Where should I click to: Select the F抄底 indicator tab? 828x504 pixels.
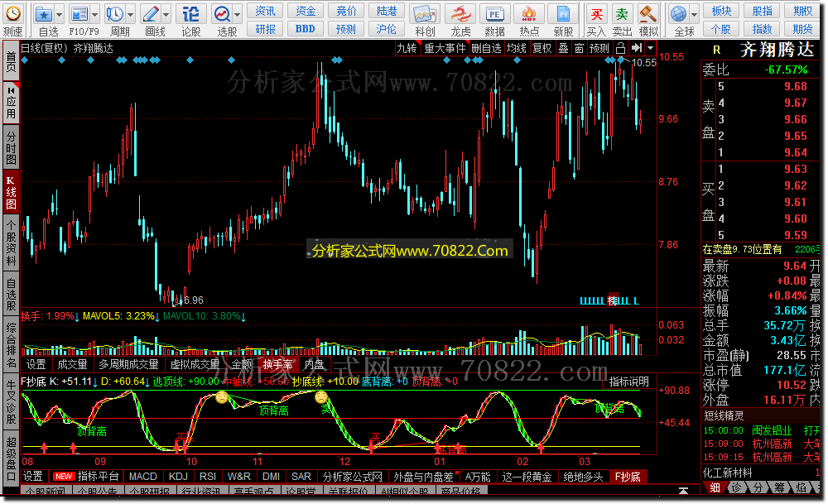click(628, 477)
